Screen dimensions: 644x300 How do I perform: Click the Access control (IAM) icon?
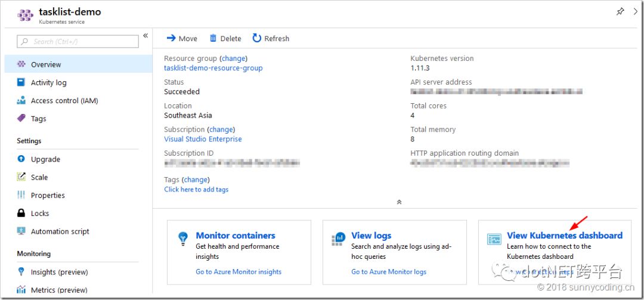(x=21, y=101)
